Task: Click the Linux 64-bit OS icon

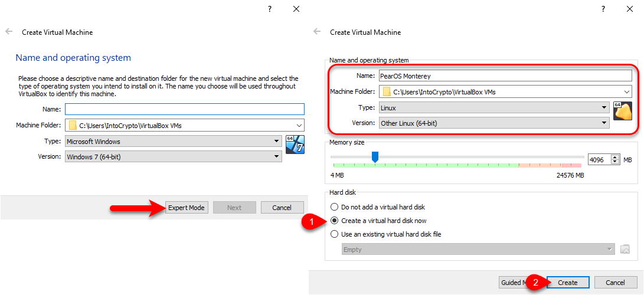Action: coord(622,111)
